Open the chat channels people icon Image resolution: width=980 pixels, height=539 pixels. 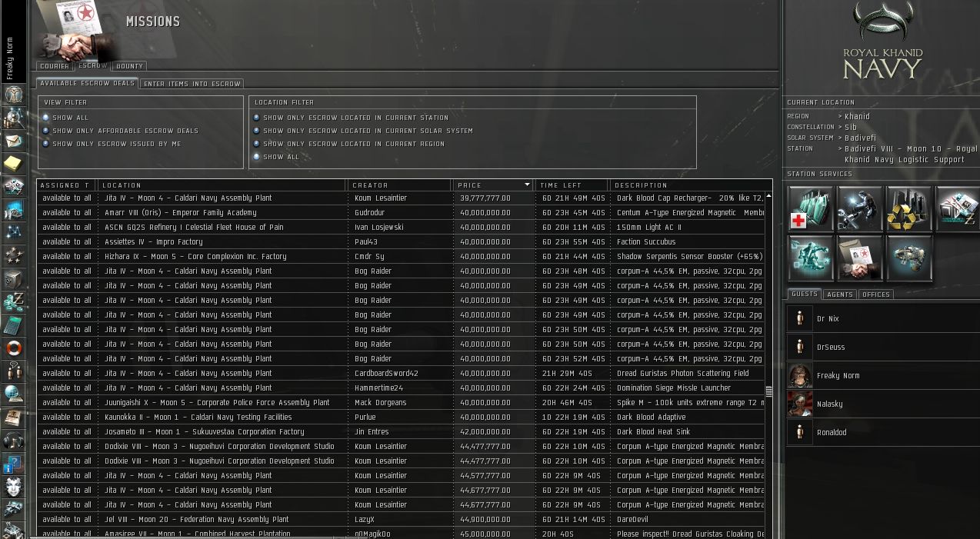click(14, 371)
